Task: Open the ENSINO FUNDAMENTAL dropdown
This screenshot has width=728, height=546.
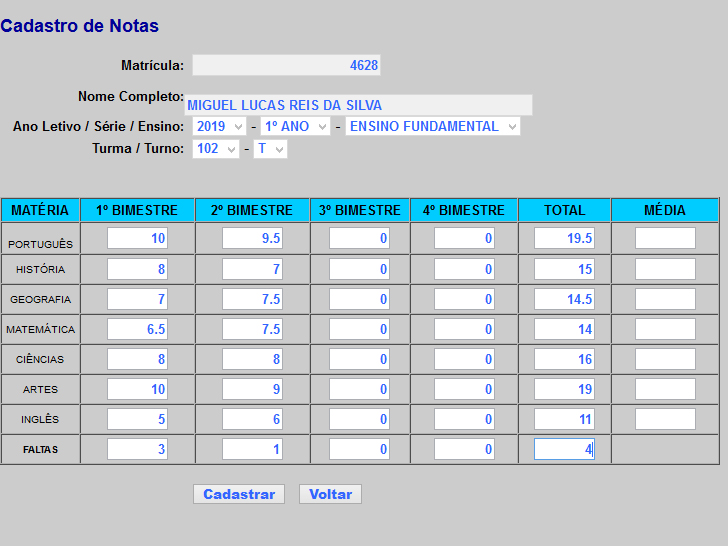Action: click(x=432, y=127)
